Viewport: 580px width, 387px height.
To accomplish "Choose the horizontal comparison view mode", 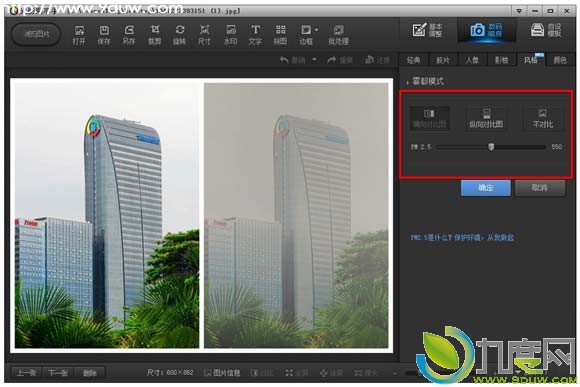I will tap(429, 118).
